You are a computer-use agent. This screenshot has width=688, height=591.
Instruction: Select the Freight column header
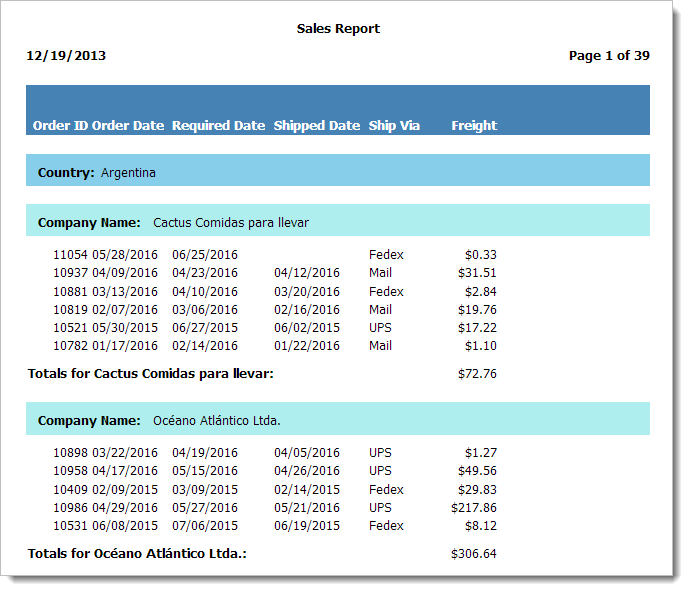tap(474, 126)
